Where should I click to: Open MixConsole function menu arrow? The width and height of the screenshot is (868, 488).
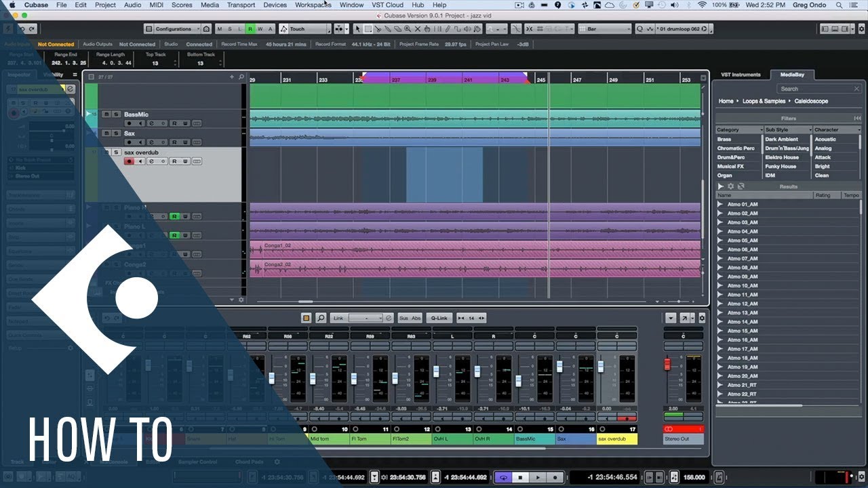coord(671,318)
